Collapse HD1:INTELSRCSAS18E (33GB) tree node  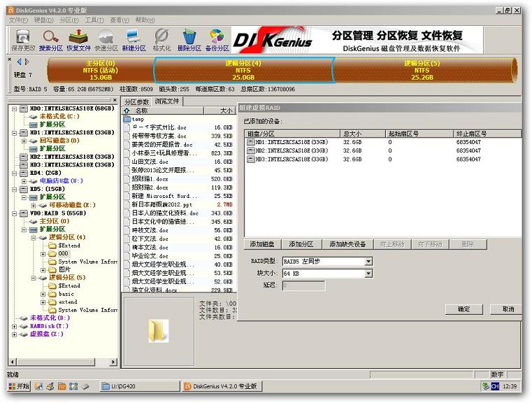pos(15,133)
